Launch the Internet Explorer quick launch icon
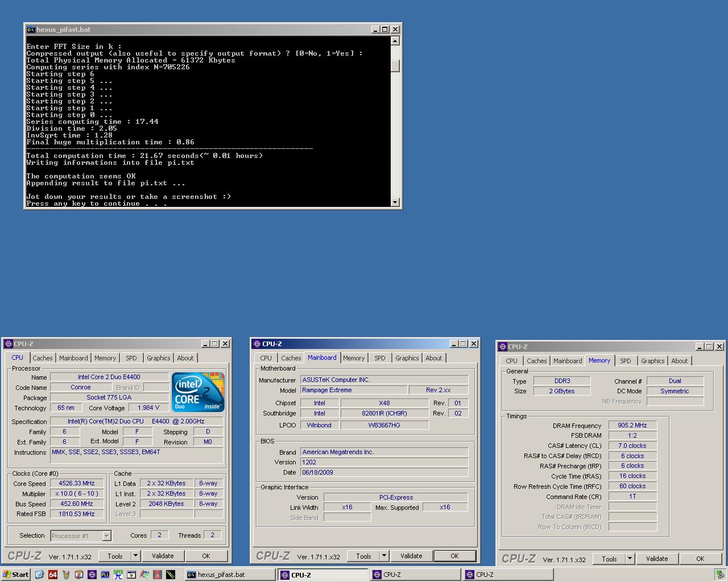 (x=39, y=575)
